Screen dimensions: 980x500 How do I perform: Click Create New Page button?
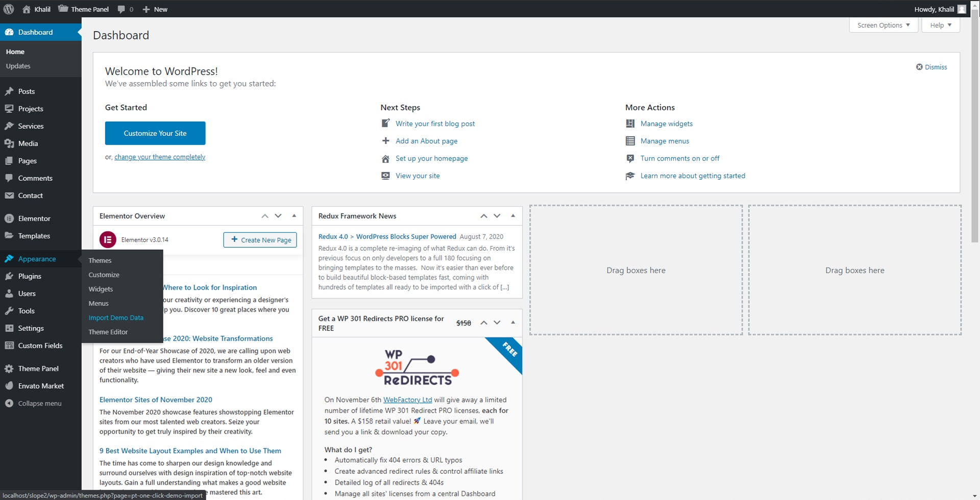(260, 240)
